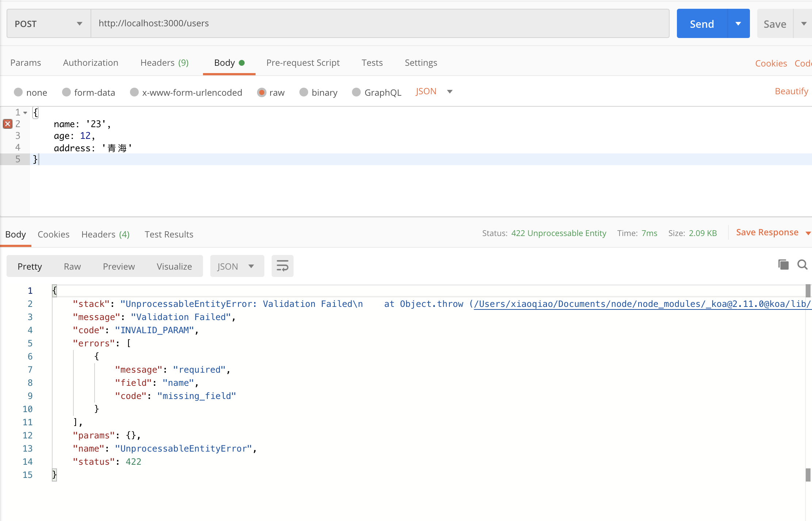Switch to the Authorization tab
Screen dimensions: 812x521
(x=91, y=63)
